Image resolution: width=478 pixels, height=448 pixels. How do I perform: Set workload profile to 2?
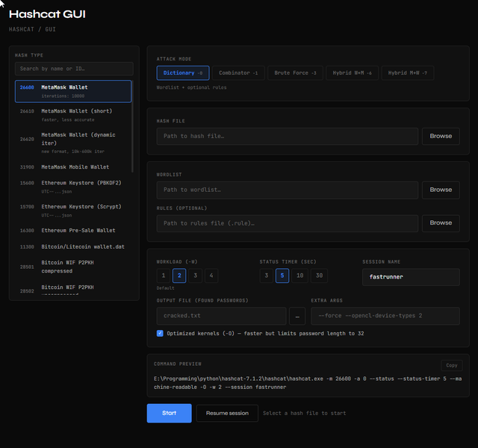click(x=179, y=276)
